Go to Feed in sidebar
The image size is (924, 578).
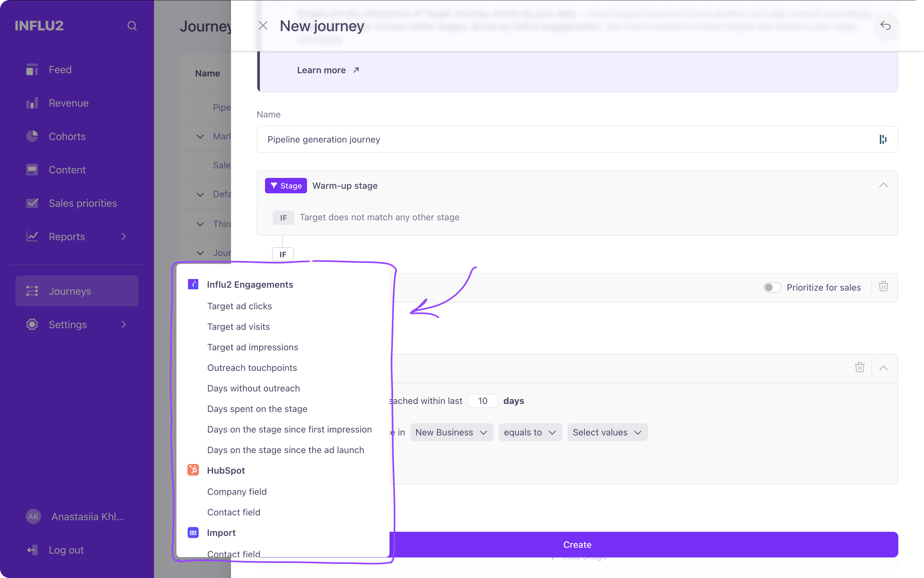(x=60, y=70)
